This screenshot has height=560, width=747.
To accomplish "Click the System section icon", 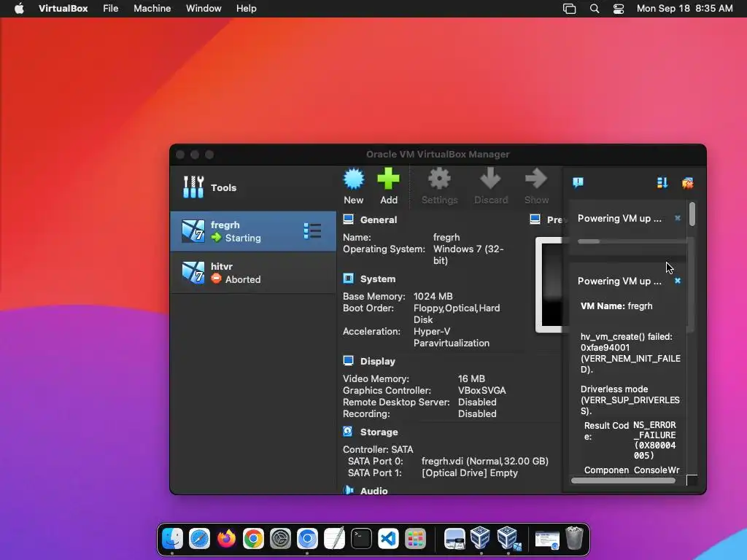I will coord(348,279).
